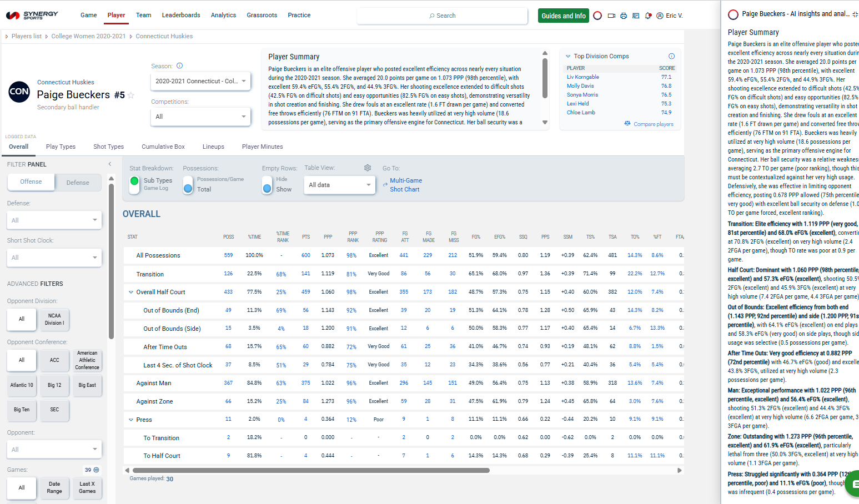Open the Eric V. user account icon

(x=660, y=16)
